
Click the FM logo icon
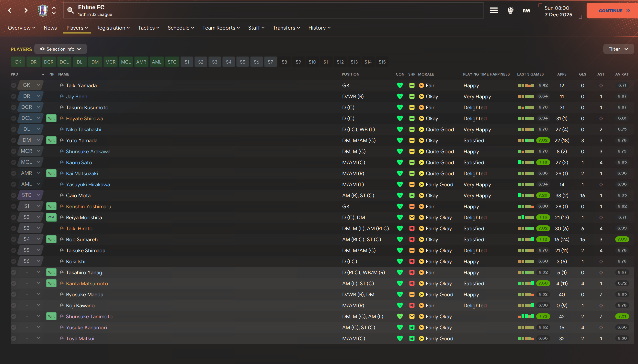click(x=526, y=11)
